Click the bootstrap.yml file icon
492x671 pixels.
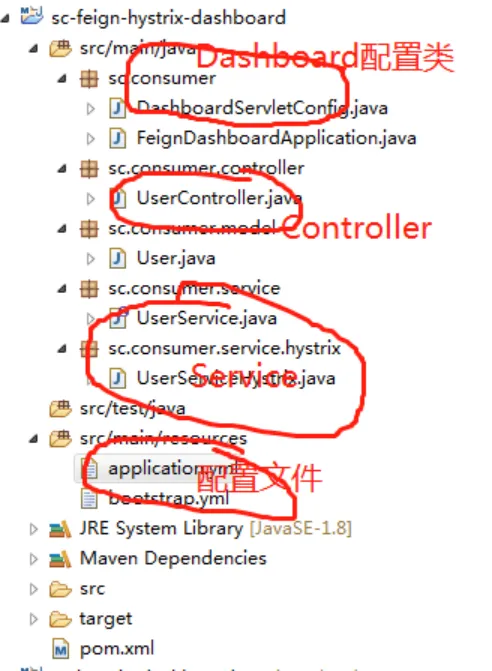89,499
